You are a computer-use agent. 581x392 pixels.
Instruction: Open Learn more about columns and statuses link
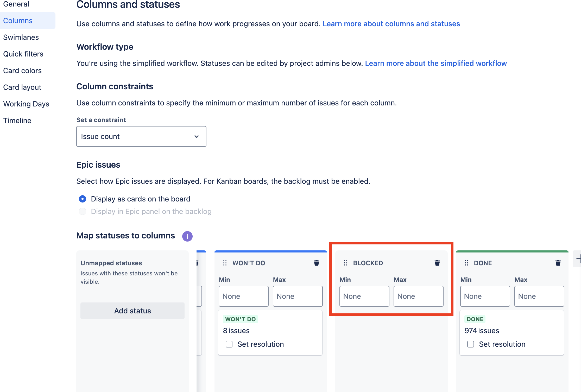pyautogui.click(x=391, y=24)
